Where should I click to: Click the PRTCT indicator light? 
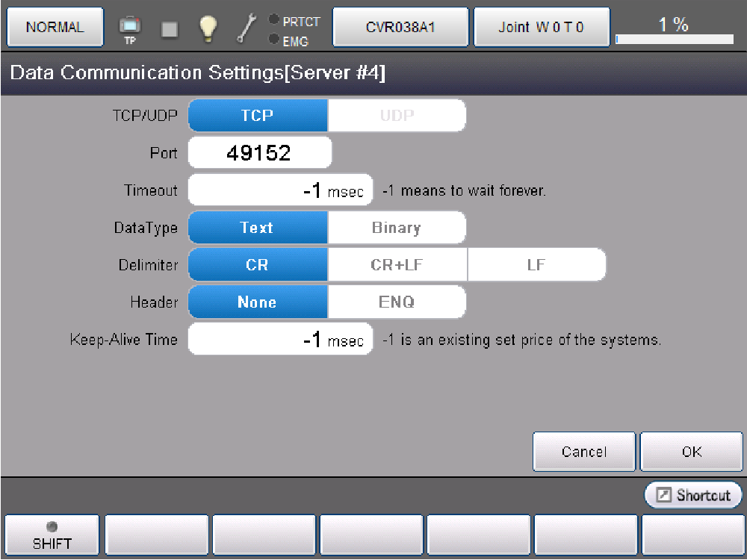point(274,20)
